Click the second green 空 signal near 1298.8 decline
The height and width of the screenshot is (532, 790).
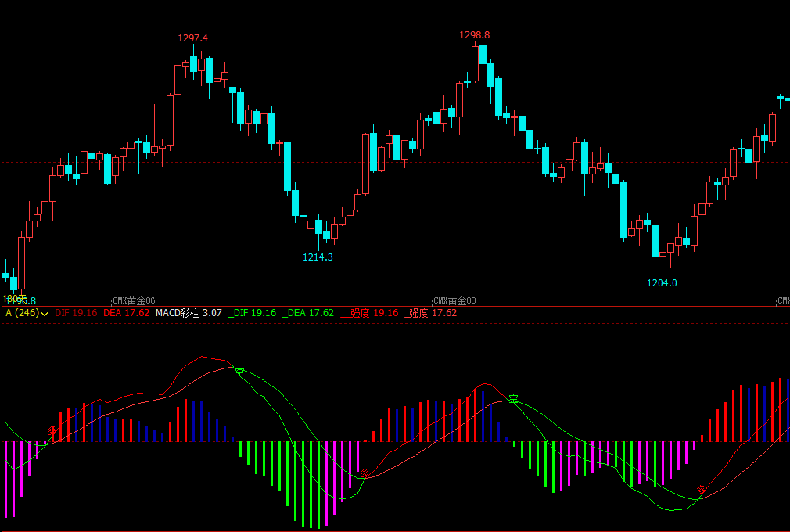coord(513,400)
